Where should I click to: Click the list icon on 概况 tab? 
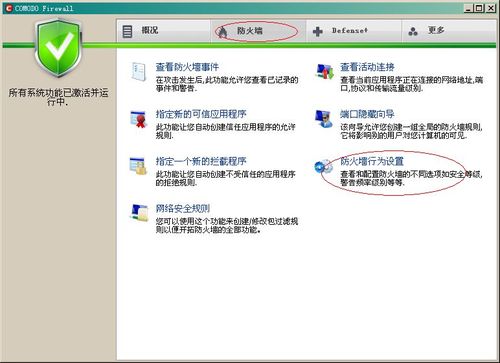point(127,31)
